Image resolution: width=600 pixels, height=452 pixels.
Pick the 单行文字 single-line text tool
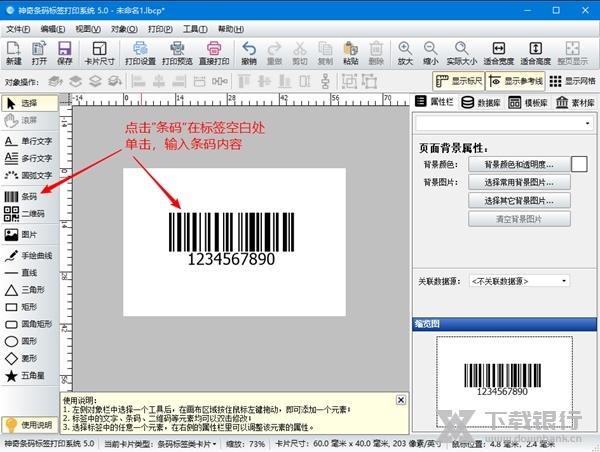tap(30, 142)
